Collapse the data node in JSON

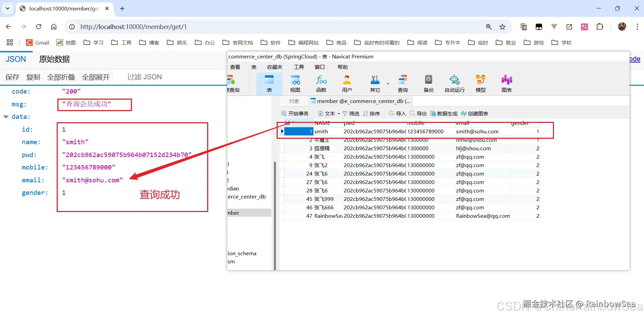[x=6, y=117]
